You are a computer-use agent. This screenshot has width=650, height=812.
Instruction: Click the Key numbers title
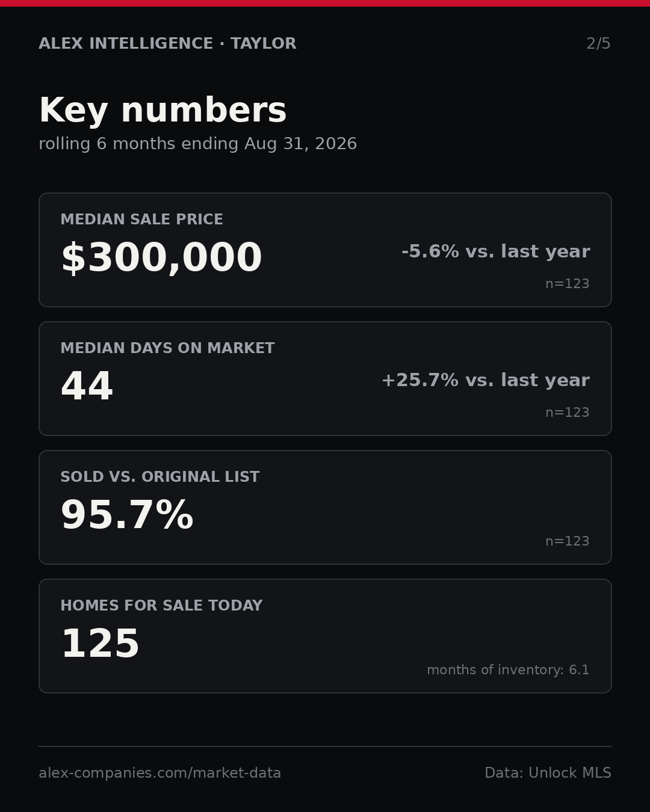coord(162,111)
